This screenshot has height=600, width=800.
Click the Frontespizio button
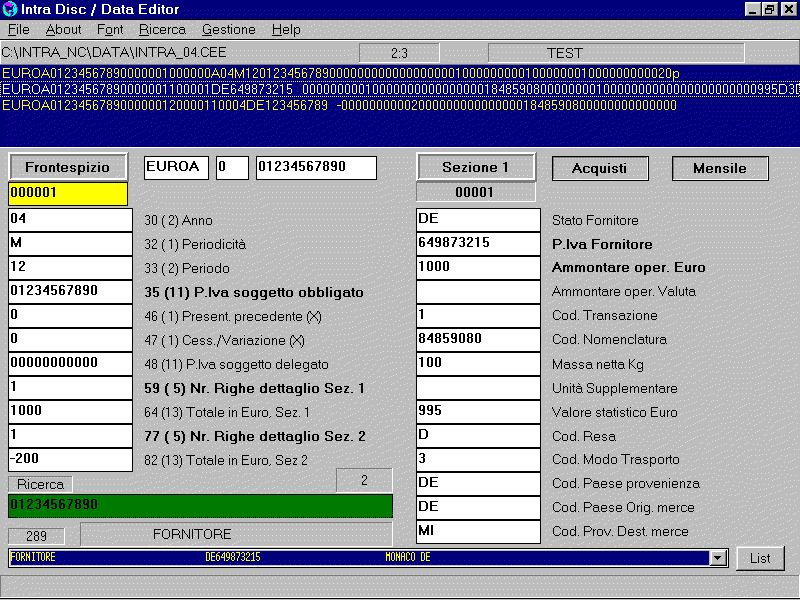[x=67, y=167]
